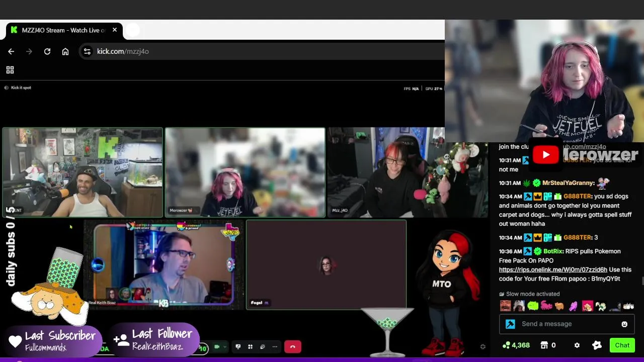Choose the white hands emote

(628, 306)
